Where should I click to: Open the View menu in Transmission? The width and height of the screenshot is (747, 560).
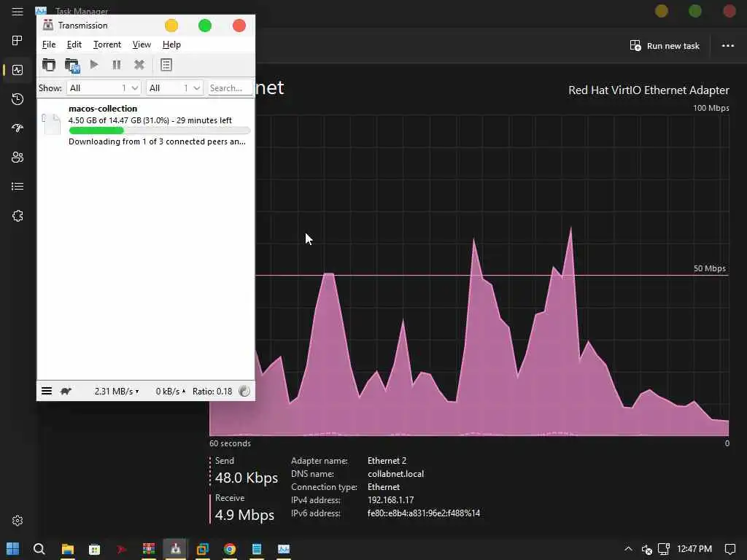(142, 44)
